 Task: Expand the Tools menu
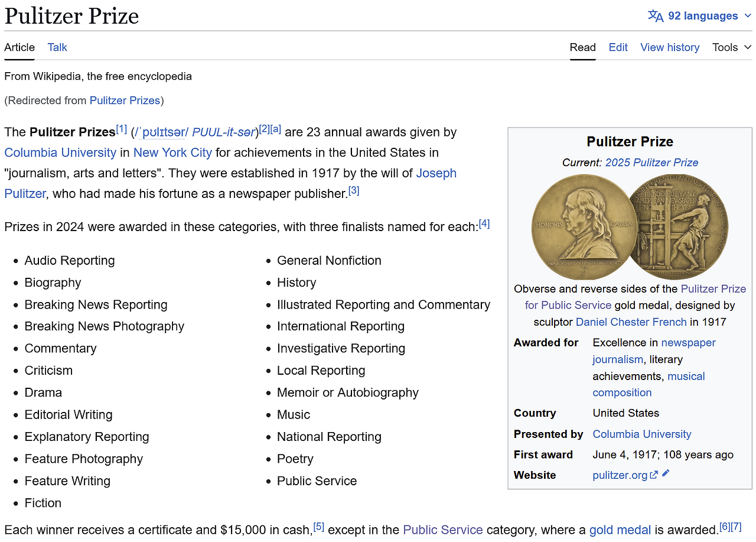tap(732, 47)
